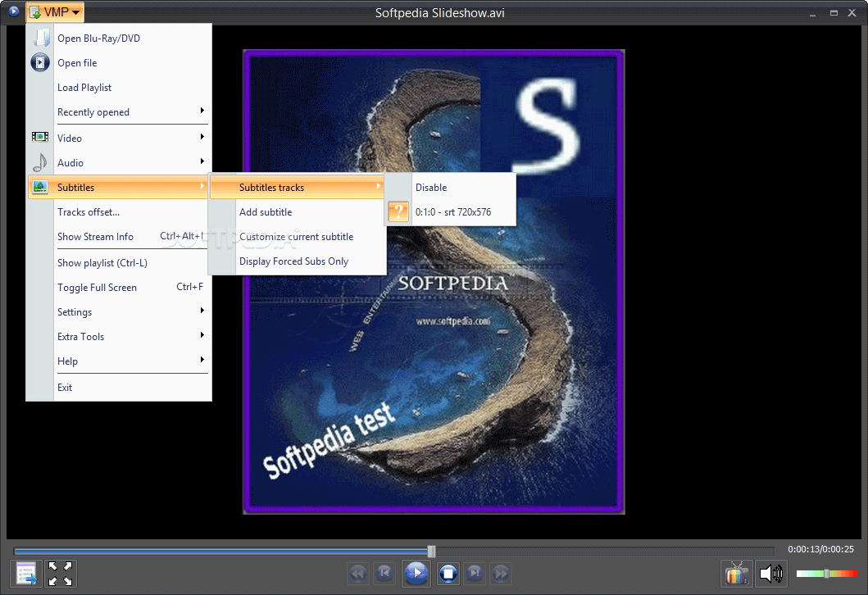The image size is (868, 595).
Task: Click the playlist icon in bottom-left
Action: (x=26, y=574)
